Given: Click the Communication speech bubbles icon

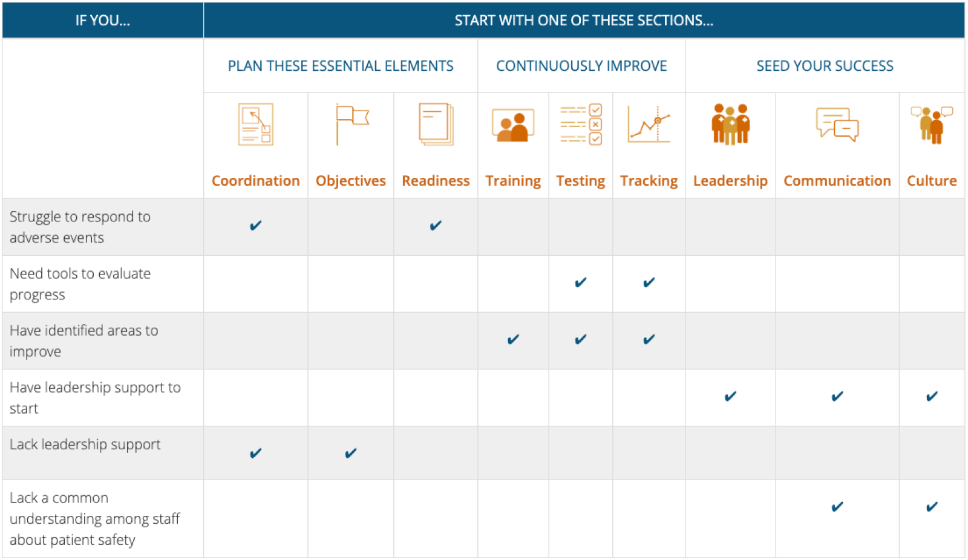Looking at the screenshot, I should (837, 125).
